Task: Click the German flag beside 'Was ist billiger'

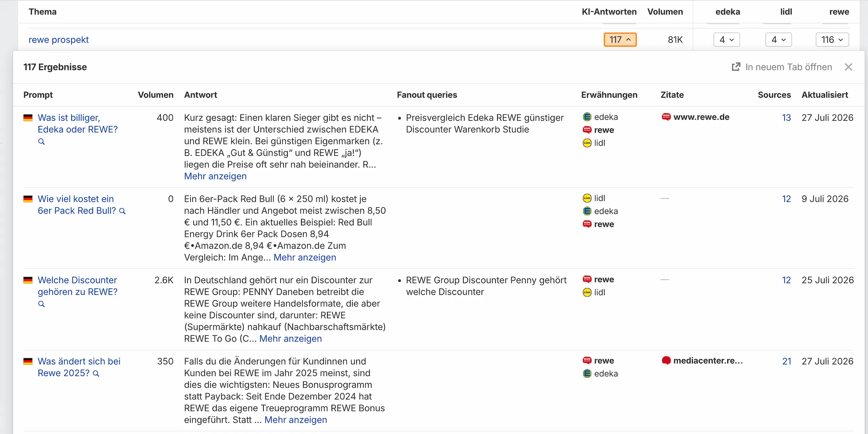Action: (x=28, y=118)
